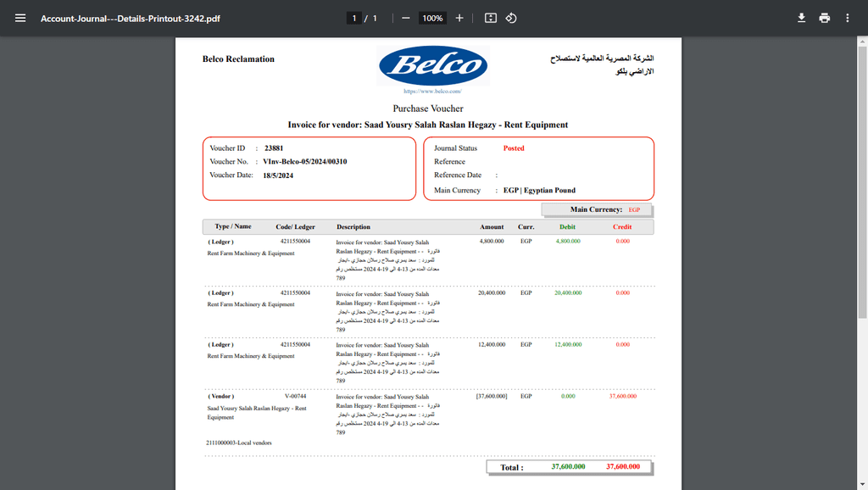
Task: Select the 12,400.000 amount value
Action: tap(492, 344)
